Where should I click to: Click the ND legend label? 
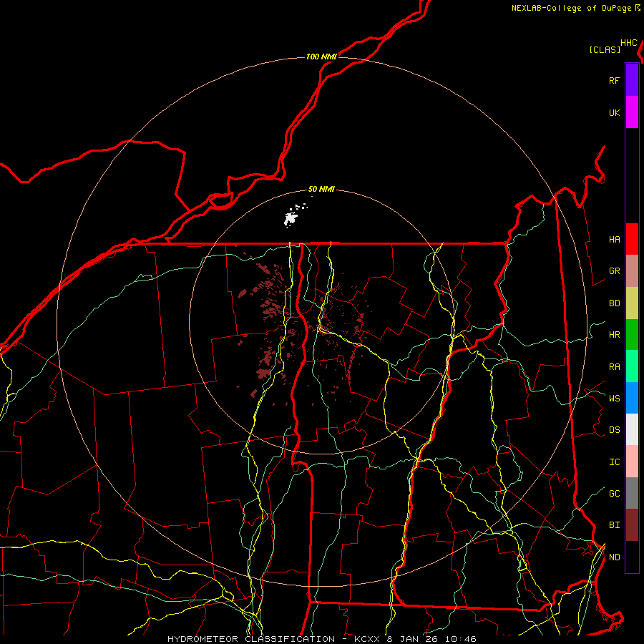[614, 557]
